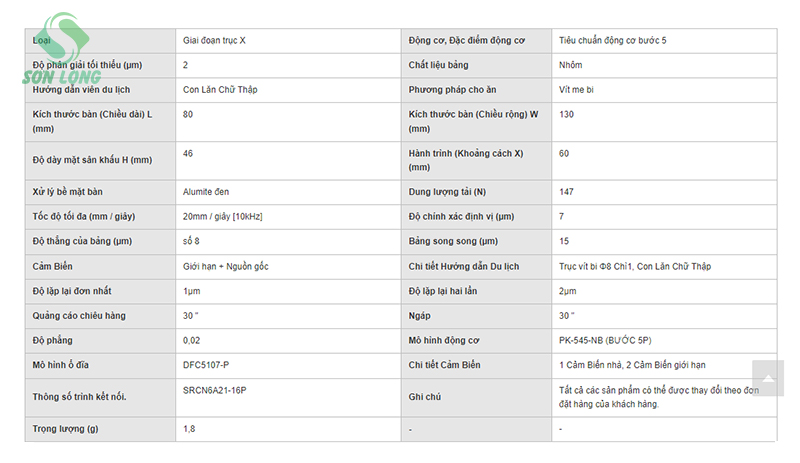
Task: Select the 'Nhôm' table material cell
Action: pyautogui.click(x=664, y=65)
